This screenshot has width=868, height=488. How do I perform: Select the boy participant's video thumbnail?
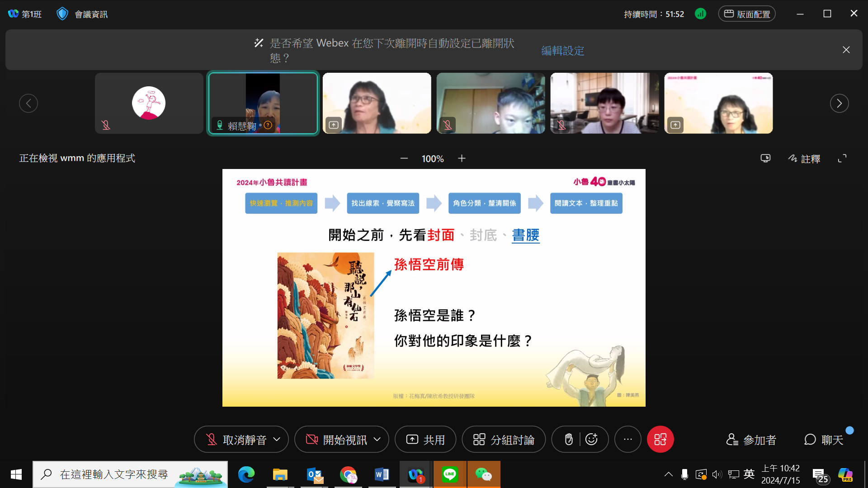491,103
